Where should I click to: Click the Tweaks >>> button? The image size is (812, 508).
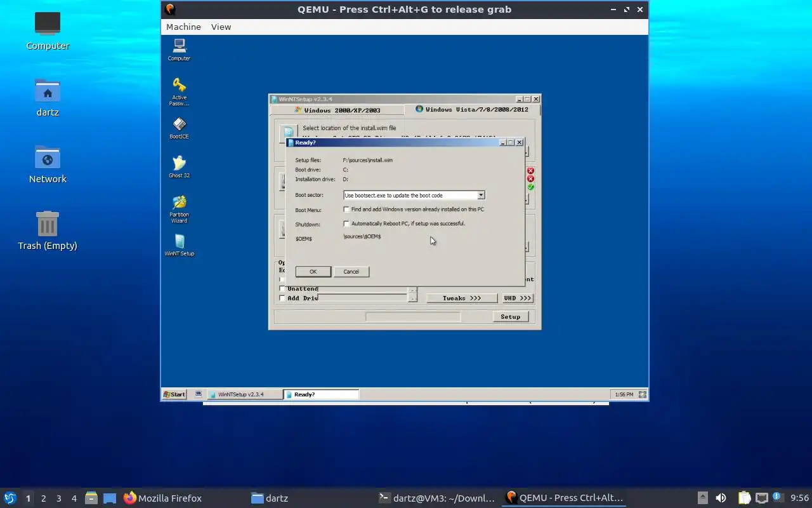pyautogui.click(x=462, y=298)
